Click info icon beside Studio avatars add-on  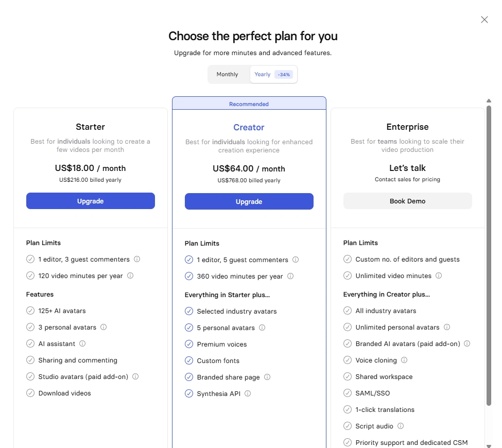pos(136,376)
